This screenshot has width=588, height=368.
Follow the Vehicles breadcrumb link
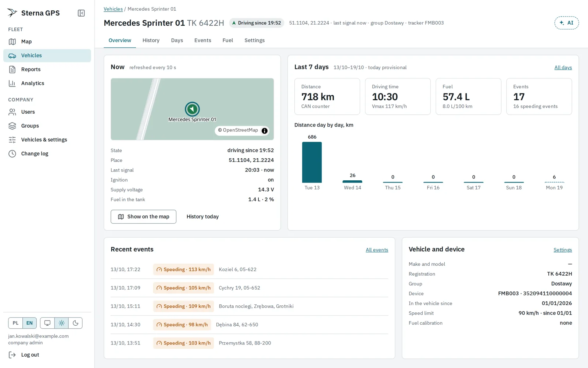coord(113,9)
